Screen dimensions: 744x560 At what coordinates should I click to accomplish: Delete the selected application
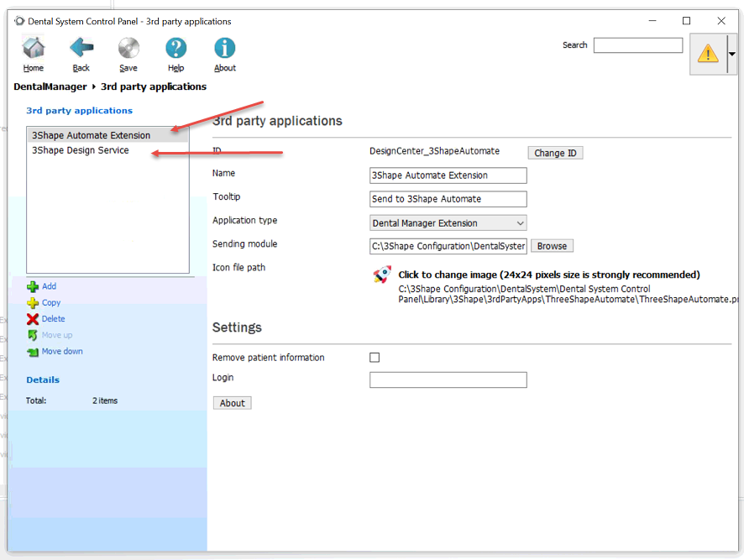(x=53, y=319)
